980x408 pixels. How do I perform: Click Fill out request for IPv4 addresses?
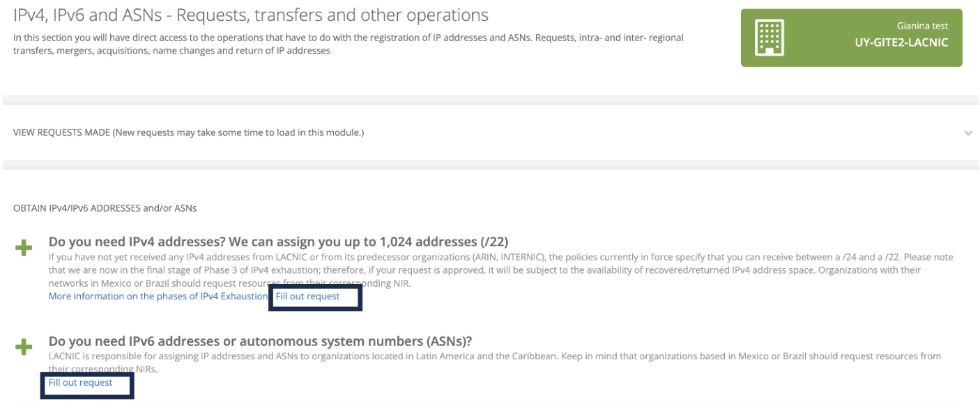coord(308,297)
